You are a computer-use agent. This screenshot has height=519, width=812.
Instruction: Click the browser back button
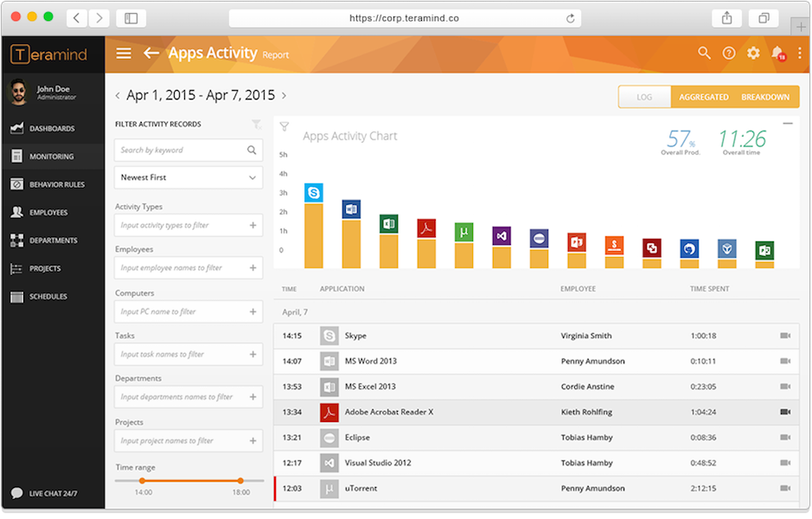[x=77, y=18]
